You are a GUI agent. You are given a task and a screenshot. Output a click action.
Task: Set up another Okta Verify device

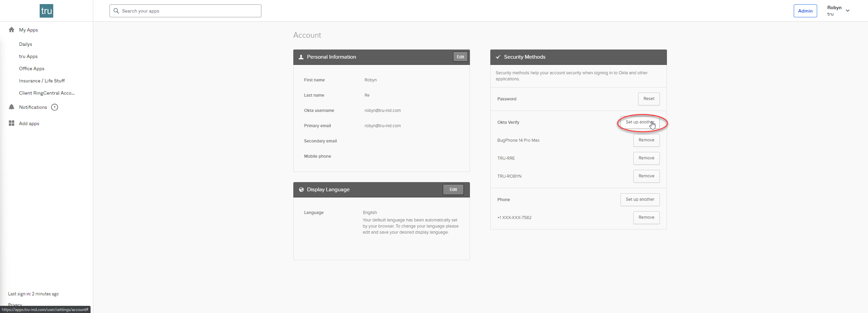(x=640, y=122)
